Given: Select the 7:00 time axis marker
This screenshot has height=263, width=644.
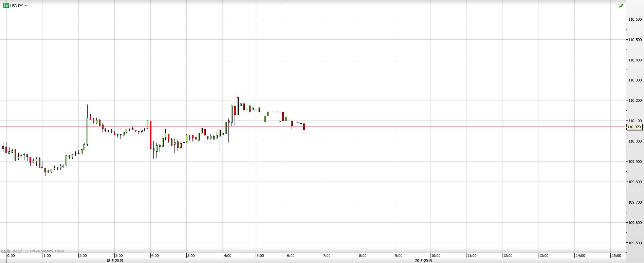Looking at the screenshot, I should 326,256.
